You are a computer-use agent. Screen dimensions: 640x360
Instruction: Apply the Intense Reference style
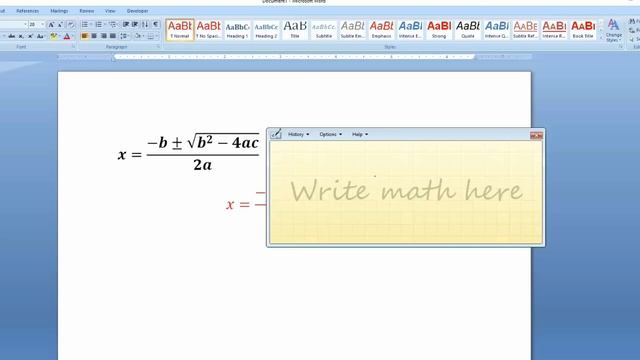point(554,30)
